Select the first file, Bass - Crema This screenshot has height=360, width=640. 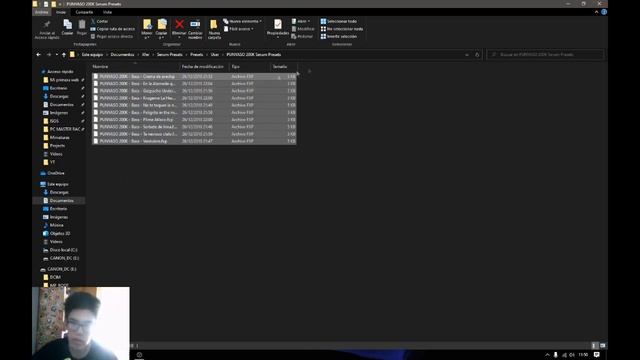click(x=194, y=77)
